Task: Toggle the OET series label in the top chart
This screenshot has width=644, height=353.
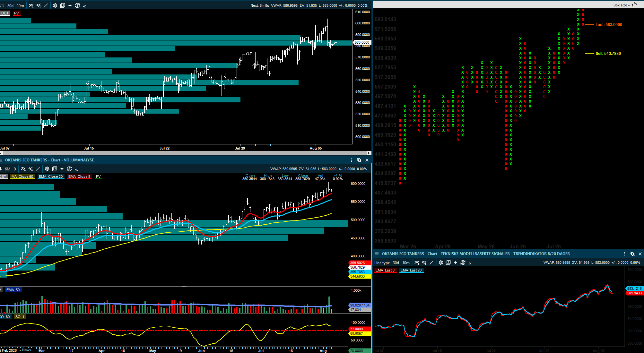Action: coord(5,13)
